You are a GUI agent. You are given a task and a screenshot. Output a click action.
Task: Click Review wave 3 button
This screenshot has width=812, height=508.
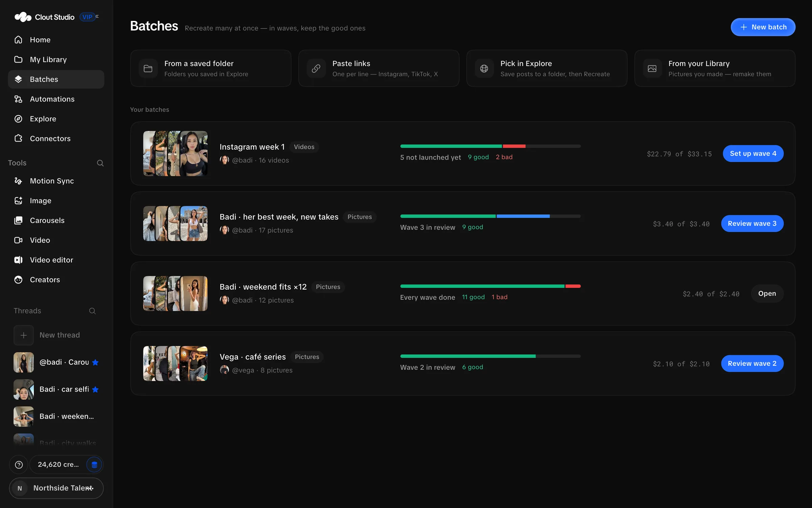tap(752, 224)
